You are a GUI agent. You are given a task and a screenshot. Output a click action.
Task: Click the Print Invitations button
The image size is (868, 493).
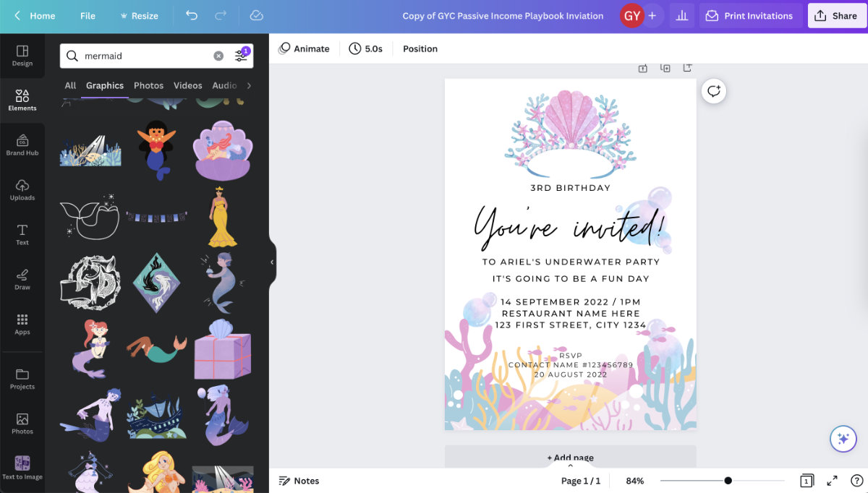click(x=750, y=15)
